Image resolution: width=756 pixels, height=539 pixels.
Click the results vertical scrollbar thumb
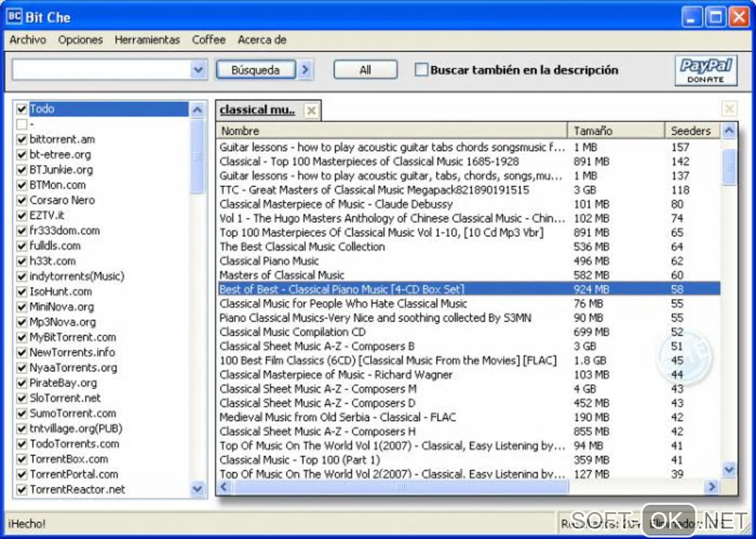pos(729,167)
